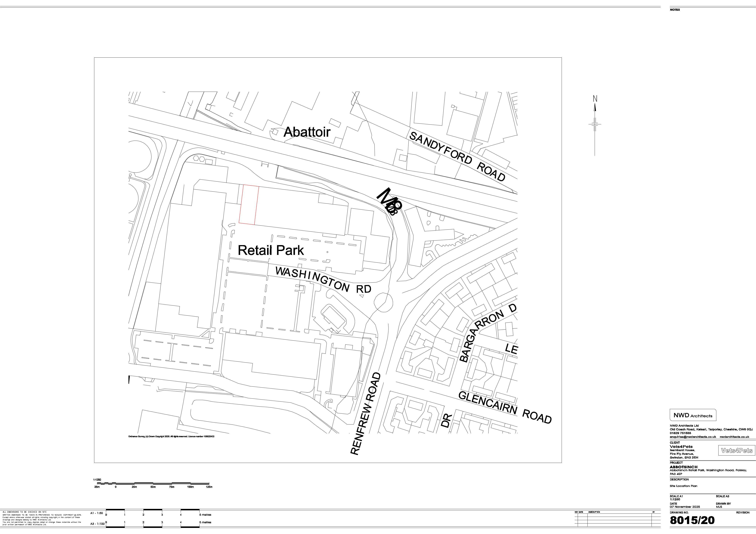Click the 'RENFREW ROAD' road label

click(366, 414)
